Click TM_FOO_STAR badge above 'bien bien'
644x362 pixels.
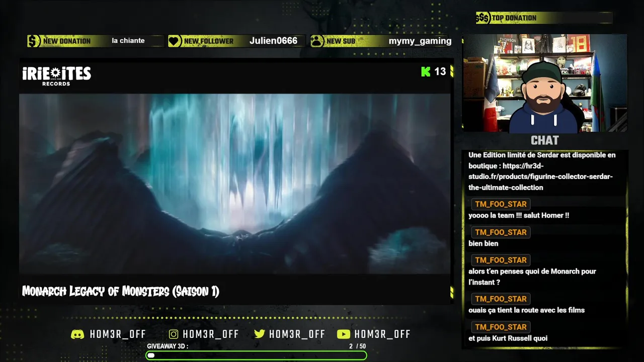tap(501, 232)
